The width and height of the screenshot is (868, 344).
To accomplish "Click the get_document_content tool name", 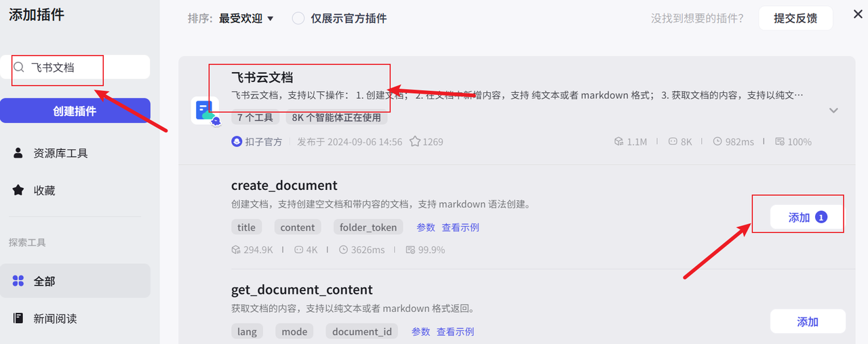I will (x=302, y=290).
